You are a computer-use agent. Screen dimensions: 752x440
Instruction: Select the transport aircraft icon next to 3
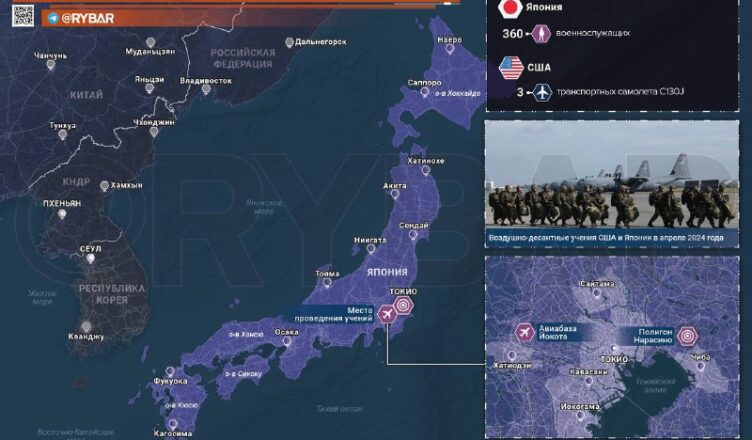click(x=543, y=93)
